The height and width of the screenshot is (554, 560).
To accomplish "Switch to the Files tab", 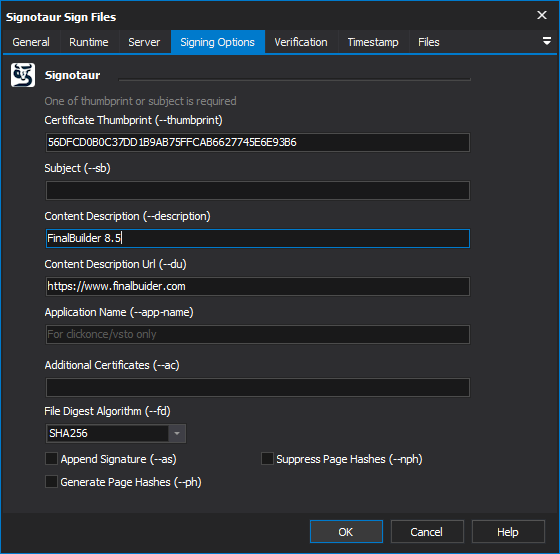I will coord(429,42).
